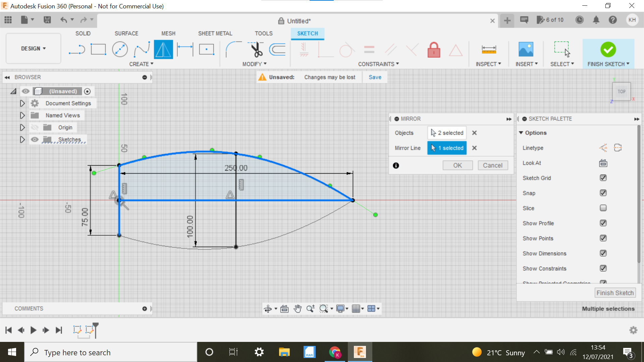Expand the Origin folder in browser
The width and height of the screenshot is (644, 362).
tap(22, 127)
